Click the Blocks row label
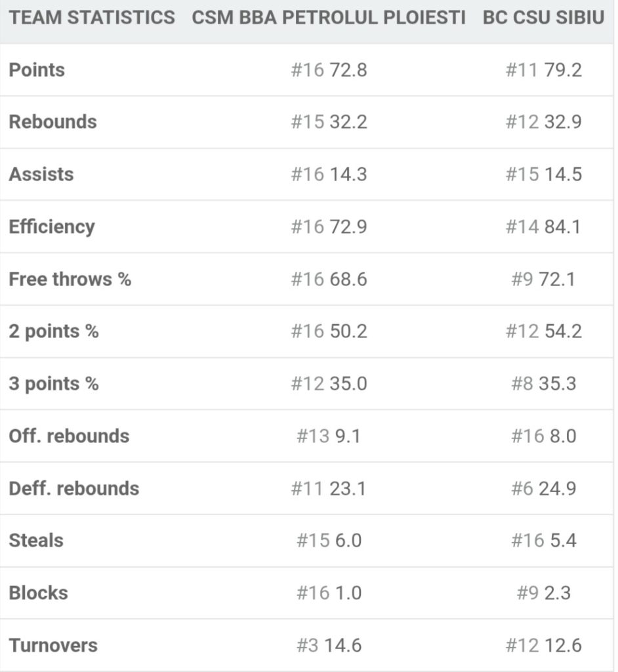Screen dimensions: 618x672 pyautogui.click(x=39, y=593)
